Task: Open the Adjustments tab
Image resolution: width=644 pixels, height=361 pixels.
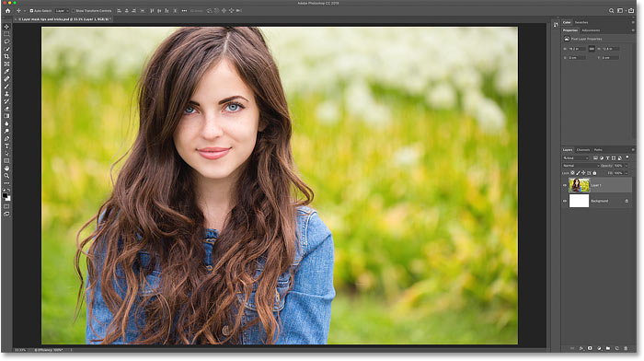Action: coord(591,30)
